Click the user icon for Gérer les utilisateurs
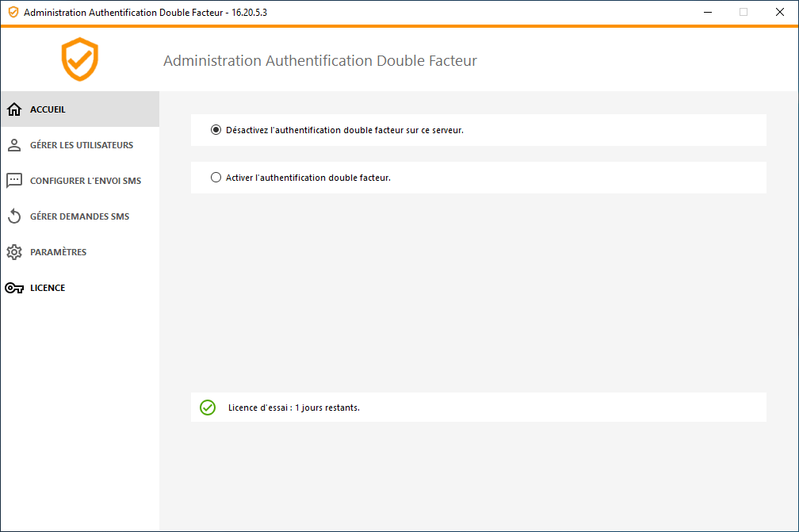This screenshot has height=532, width=799. (14, 145)
